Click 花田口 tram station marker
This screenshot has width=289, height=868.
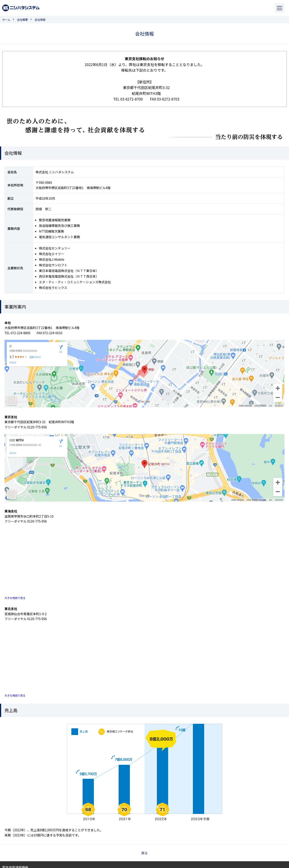[x=225, y=374]
